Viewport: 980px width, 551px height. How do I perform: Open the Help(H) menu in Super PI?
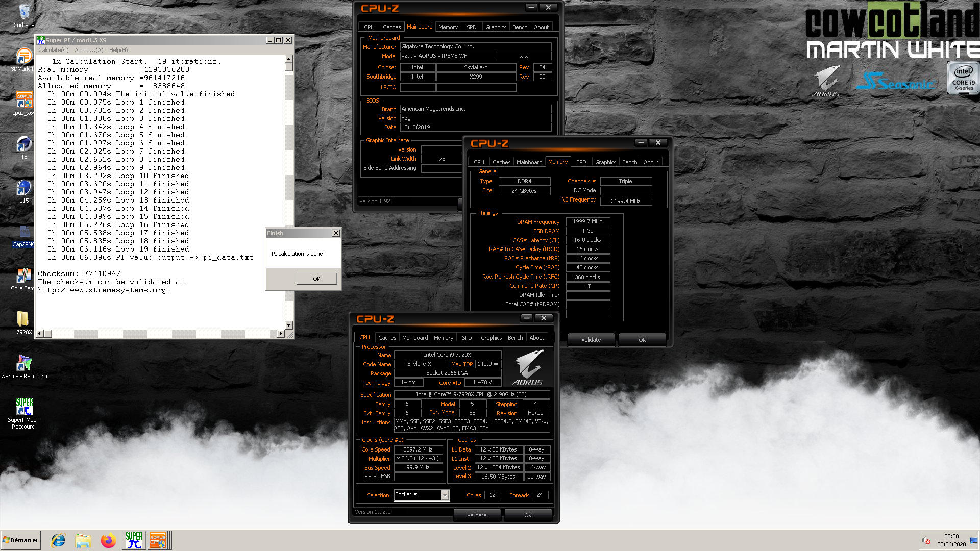tap(118, 50)
